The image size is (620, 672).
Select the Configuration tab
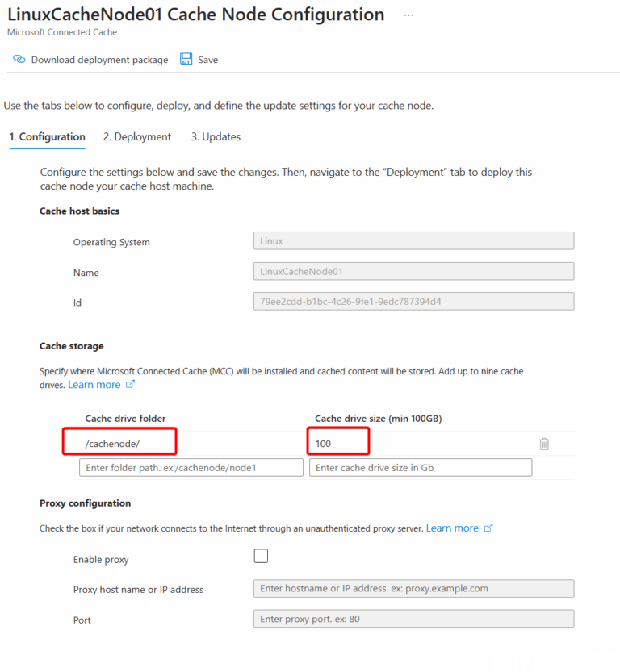tap(47, 136)
